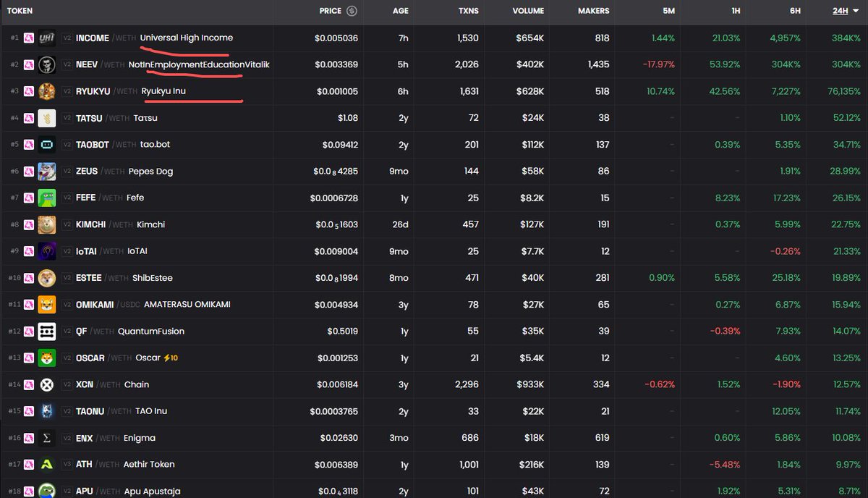The image size is (868, 498).
Task: Click the TAOBOT token logo
Action: pos(47,145)
